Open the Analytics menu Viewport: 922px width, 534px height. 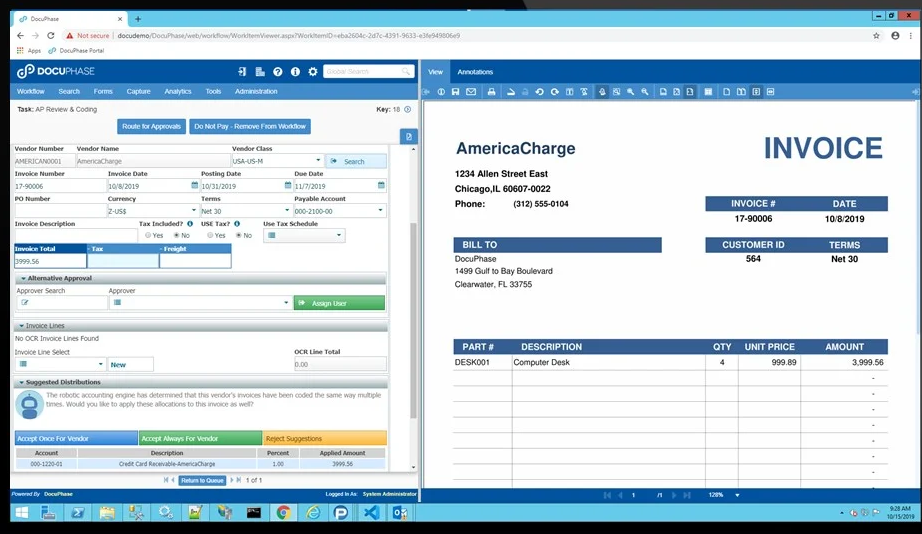click(x=178, y=92)
